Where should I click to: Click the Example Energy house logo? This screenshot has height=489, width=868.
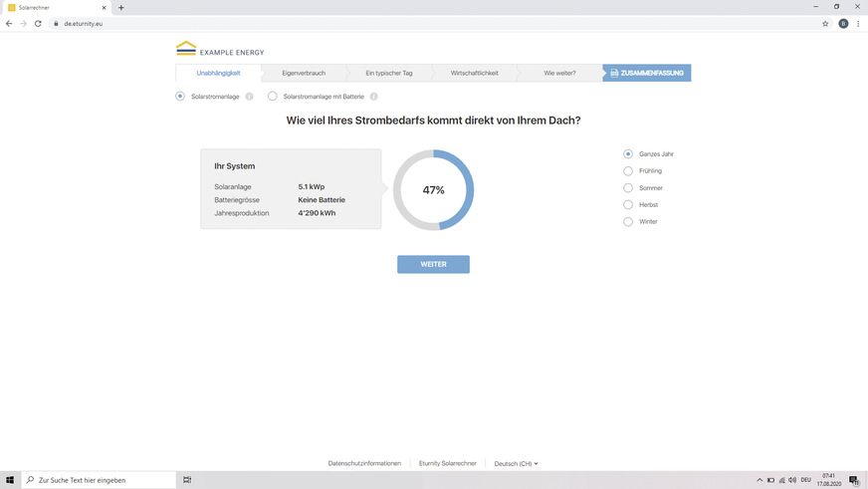pyautogui.click(x=186, y=48)
